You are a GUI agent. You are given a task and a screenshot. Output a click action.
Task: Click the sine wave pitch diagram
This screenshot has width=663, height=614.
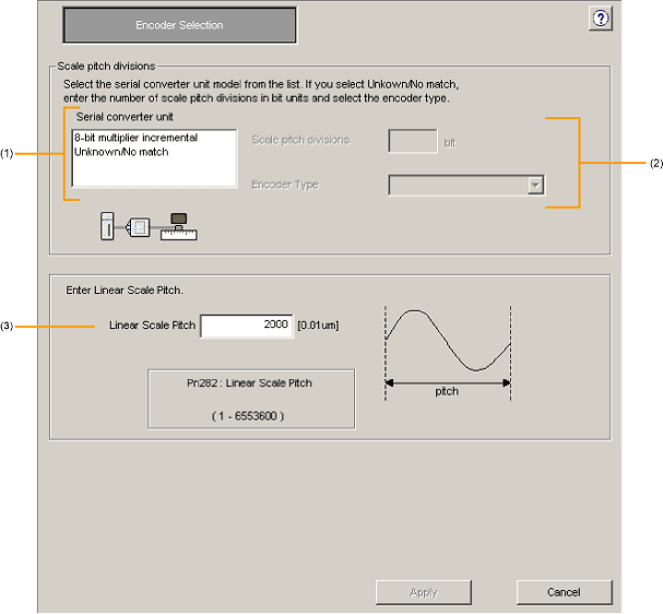click(448, 340)
